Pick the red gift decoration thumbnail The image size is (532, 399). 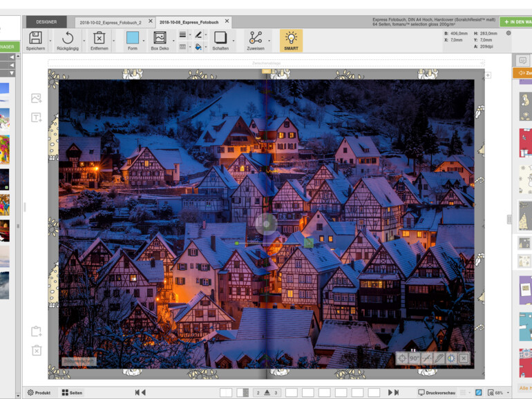(526, 143)
